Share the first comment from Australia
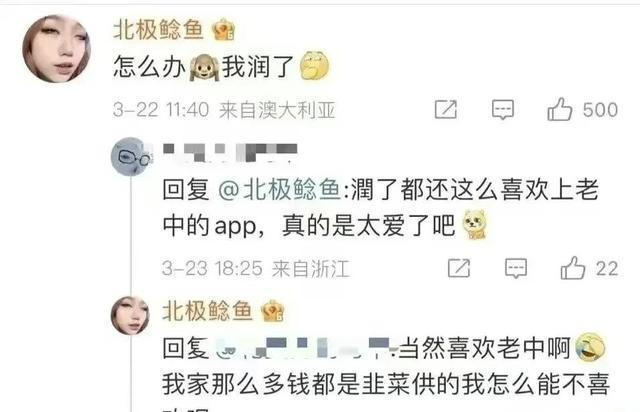Screen dimensions: 640x412 click(x=446, y=109)
